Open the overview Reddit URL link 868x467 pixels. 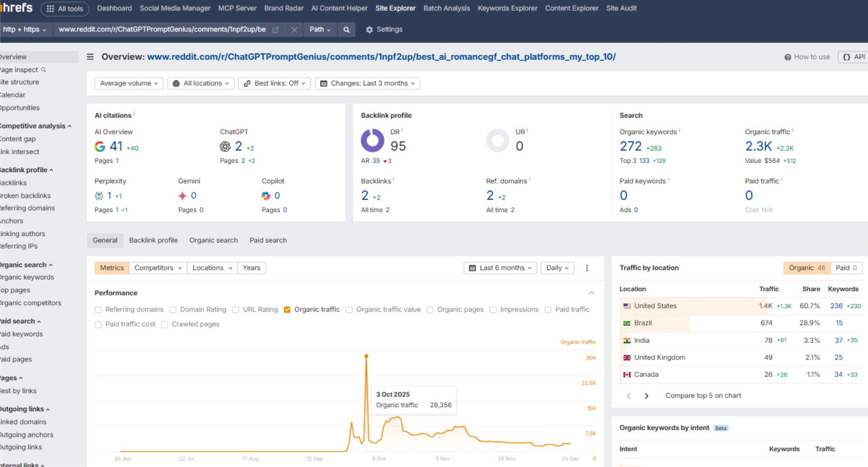tap(381, 57)
